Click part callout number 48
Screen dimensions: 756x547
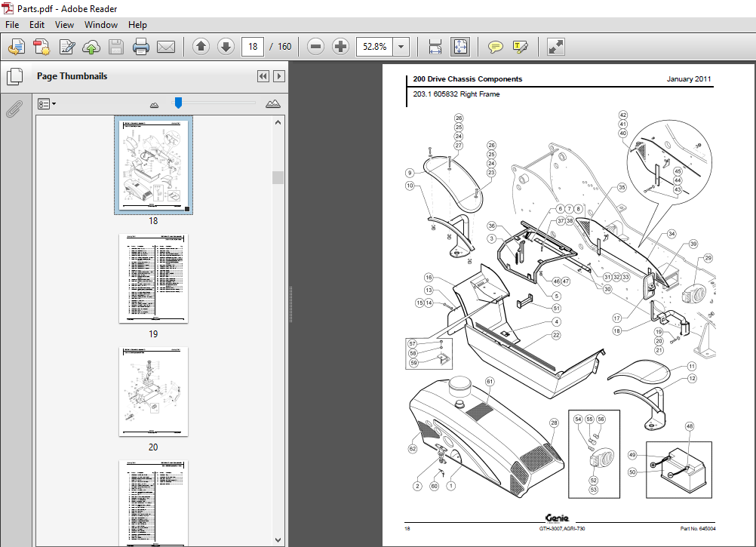tap(690, 426)
